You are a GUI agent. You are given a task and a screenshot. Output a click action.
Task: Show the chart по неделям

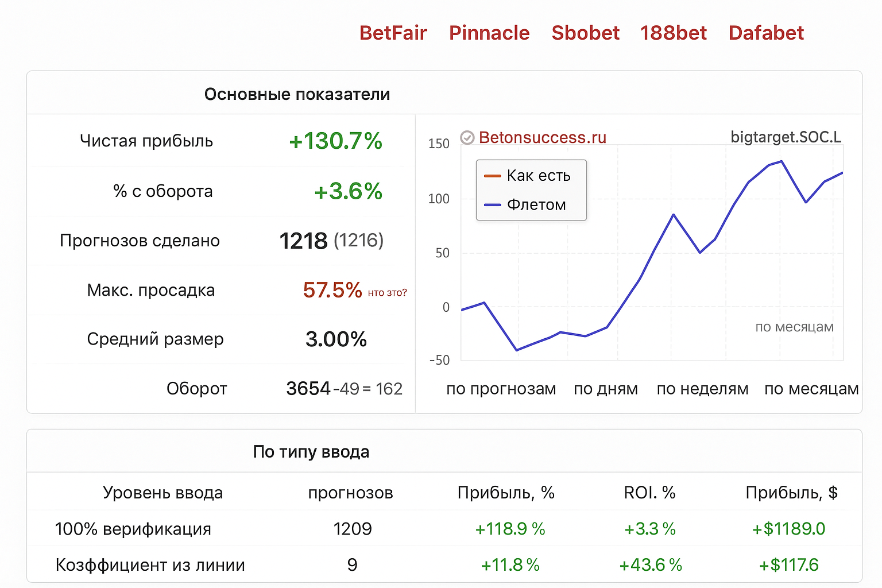[x=702, y=389]
